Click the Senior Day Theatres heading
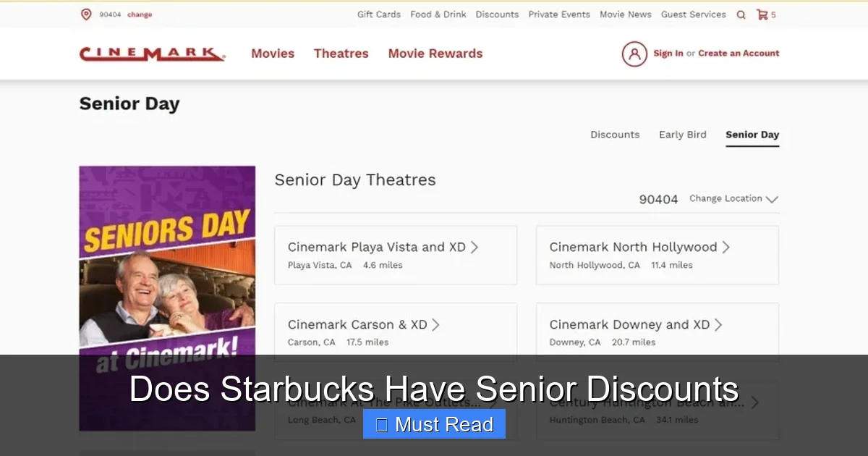 355,180
